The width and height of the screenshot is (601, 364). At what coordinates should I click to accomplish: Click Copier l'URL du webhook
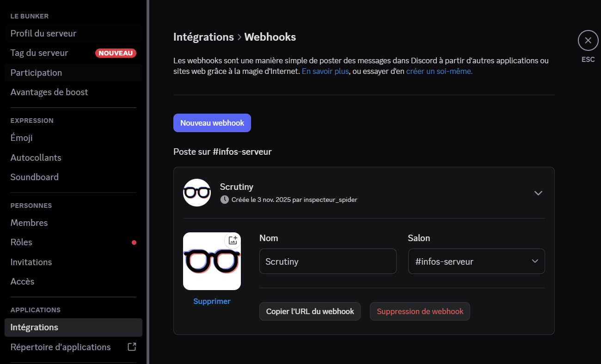pos(310,311)
